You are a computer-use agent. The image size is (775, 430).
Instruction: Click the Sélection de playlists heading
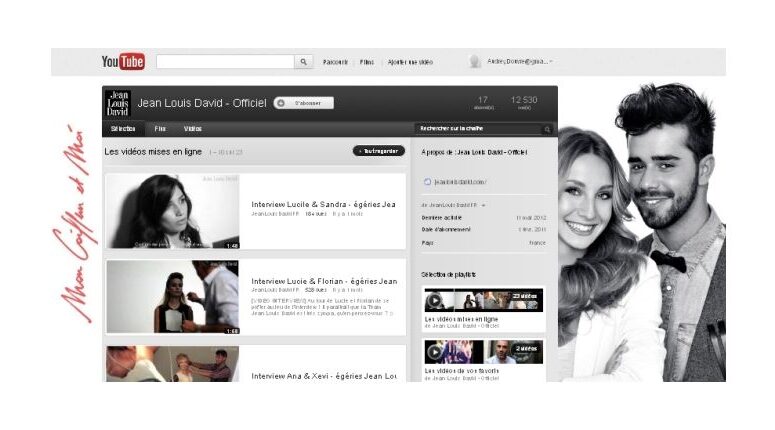(x=448, y=274)
